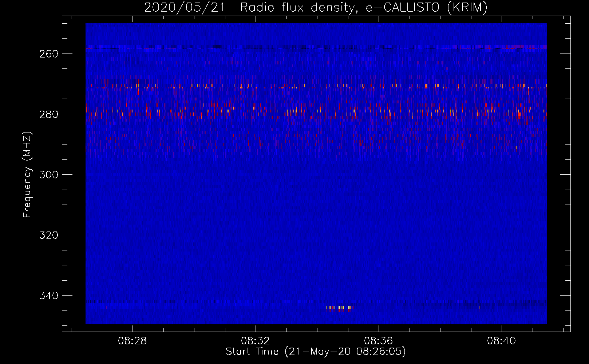Click the 08:28 time tick label
Image resolution: width=589 pixels, height=364 pixels.
coord(133,341)
